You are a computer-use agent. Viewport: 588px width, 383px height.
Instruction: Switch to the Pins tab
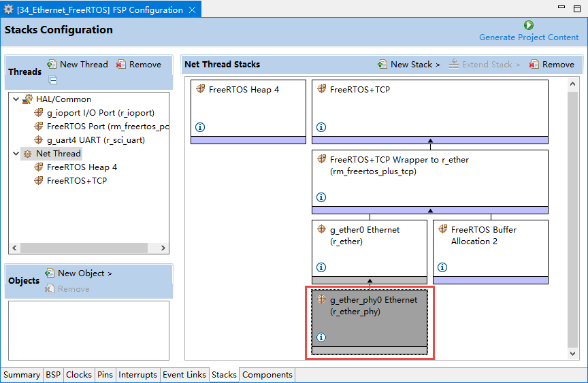click(105, 375)
